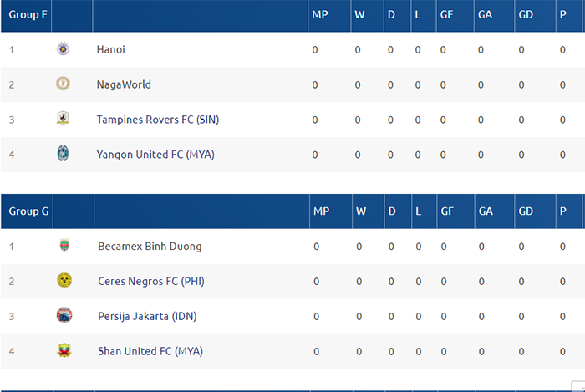The width and height of the screenshot is (585, 392).
Task: Click the Tampines Rovers FC crest icon
Action: (x=63, y=119)
